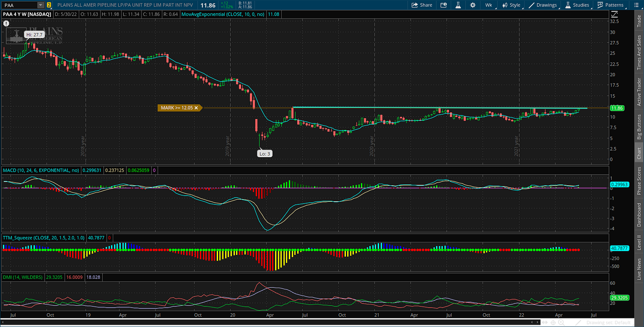Open the Studies menu
This screenshot has width=644, height=327.
(x=577, y=5)
